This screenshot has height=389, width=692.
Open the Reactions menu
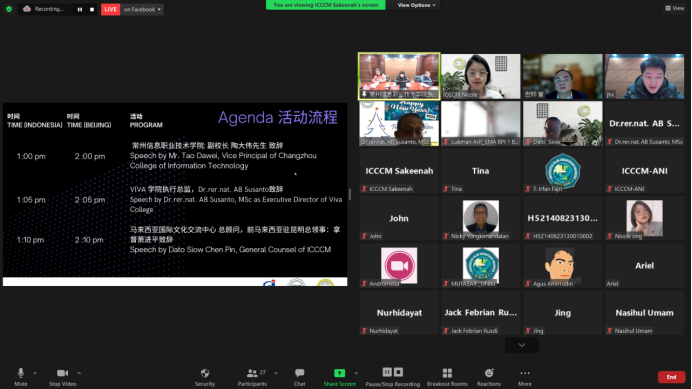[x=489, y=377]
